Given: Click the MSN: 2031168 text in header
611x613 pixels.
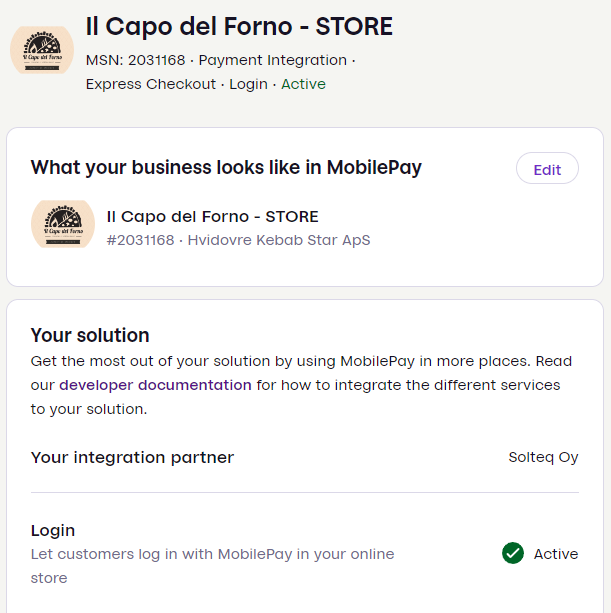Looking at the screenshot, I should (x=135, y=60).
